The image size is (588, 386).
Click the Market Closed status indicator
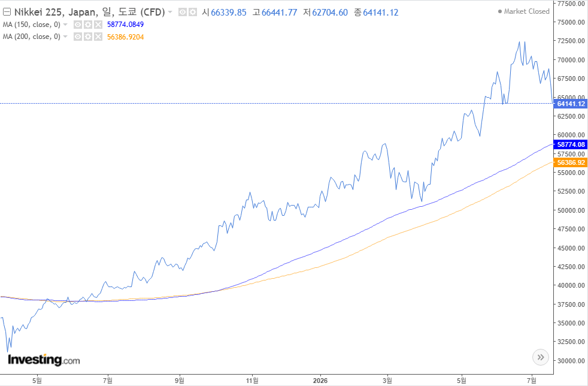pyautogui.click(x=523, y=11)
